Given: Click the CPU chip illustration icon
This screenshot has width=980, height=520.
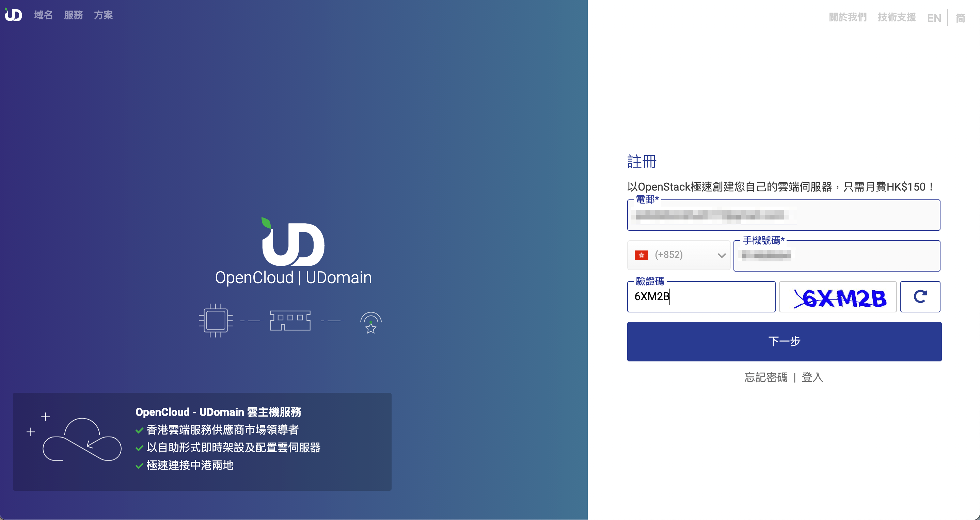Looking at the screenshot, I should coord(216,321).
